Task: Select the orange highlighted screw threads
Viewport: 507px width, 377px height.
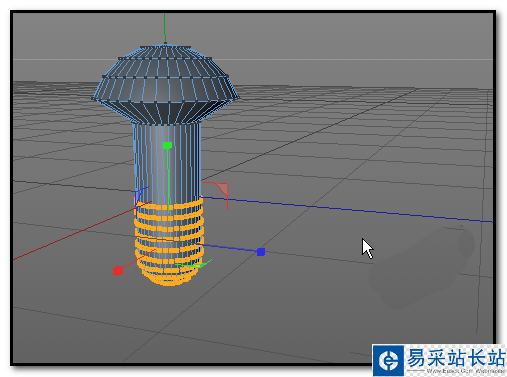Action: [x=169, y=242]
